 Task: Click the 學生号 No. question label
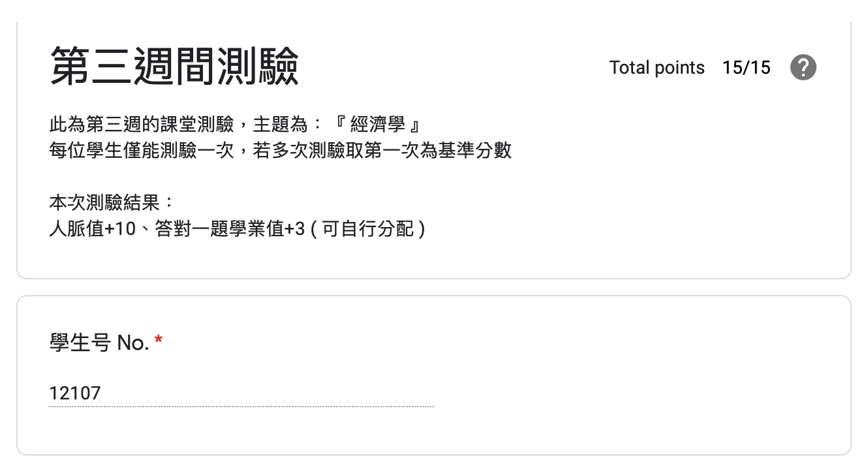[99, 341]
